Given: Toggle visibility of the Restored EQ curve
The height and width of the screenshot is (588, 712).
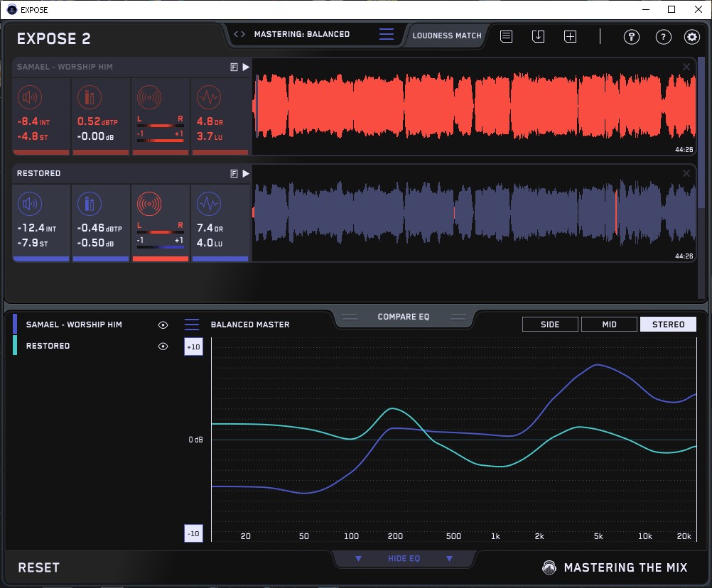Looking at the screenshot, I should click(163, 346).
